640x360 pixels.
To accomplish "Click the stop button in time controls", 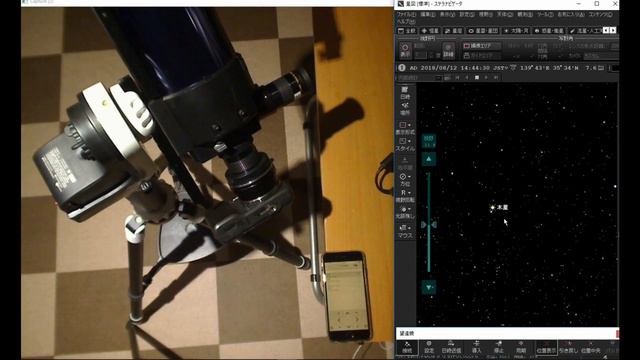I will pos(476,77).
